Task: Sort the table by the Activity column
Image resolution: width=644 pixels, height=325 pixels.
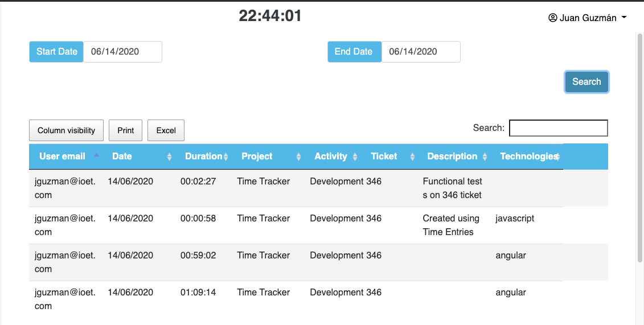Action: [x=333, y=157]
